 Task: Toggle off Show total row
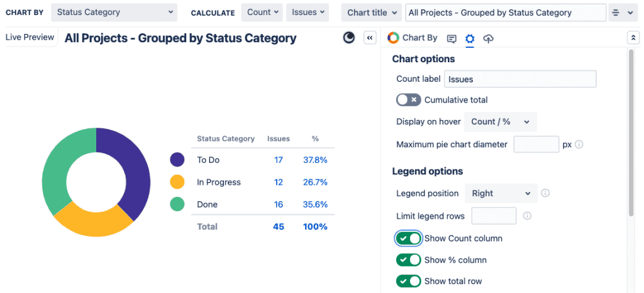[408, 281]
